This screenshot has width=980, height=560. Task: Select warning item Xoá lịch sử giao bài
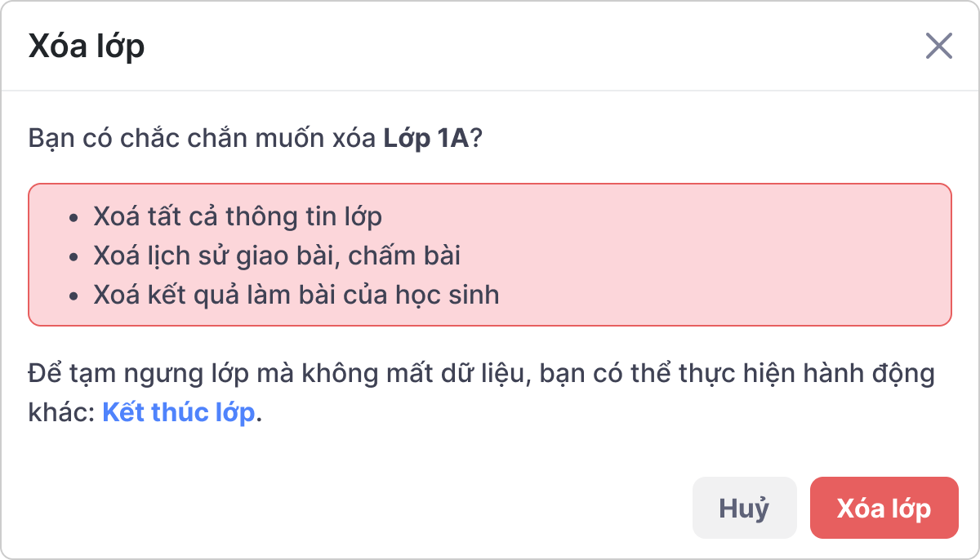coord(277,256)
